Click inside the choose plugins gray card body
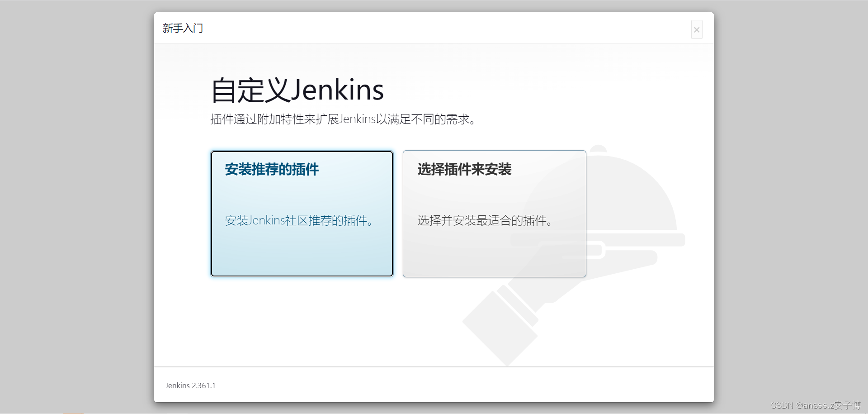 click(x=494, y=249)
